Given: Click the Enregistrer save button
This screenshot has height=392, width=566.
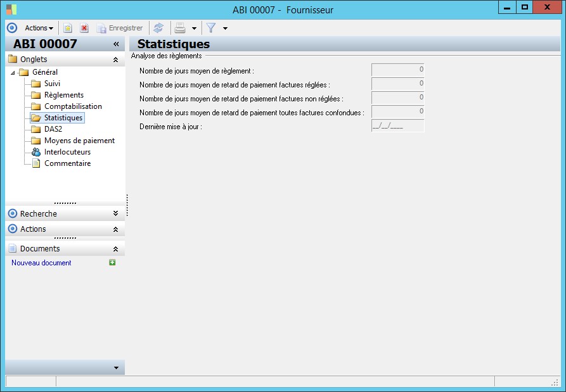Looking at the screenshot, I should pyautogui.click(x=120, y=28).
